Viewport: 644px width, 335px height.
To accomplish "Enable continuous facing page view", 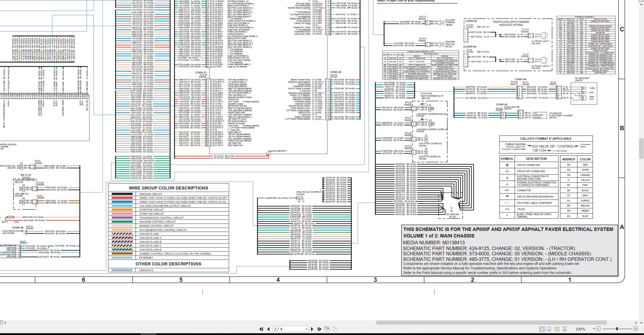I will (x=565, y=329).
